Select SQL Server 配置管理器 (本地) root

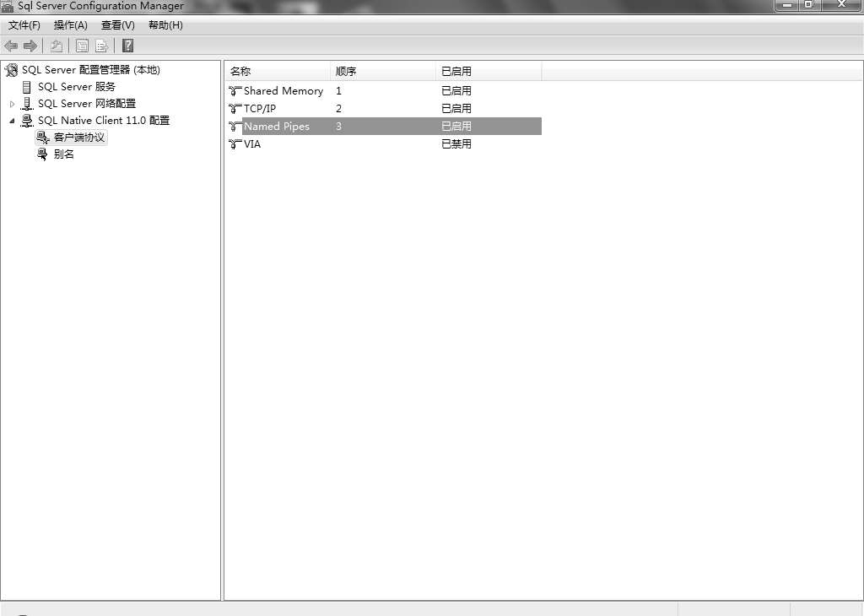91,70
